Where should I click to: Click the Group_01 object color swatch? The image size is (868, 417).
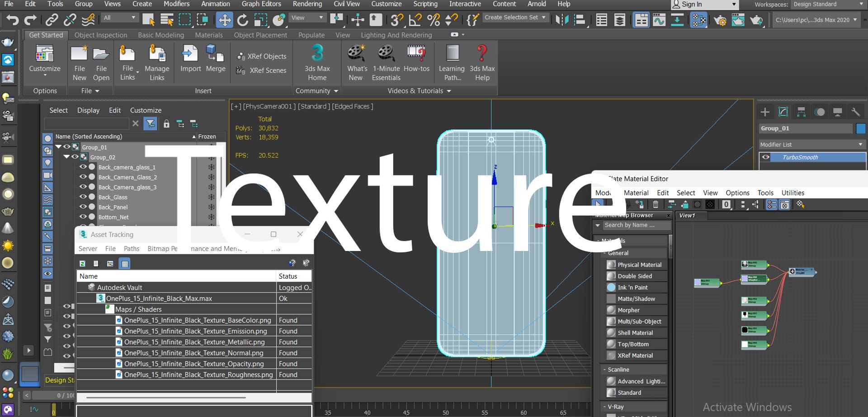pos(861,128)
